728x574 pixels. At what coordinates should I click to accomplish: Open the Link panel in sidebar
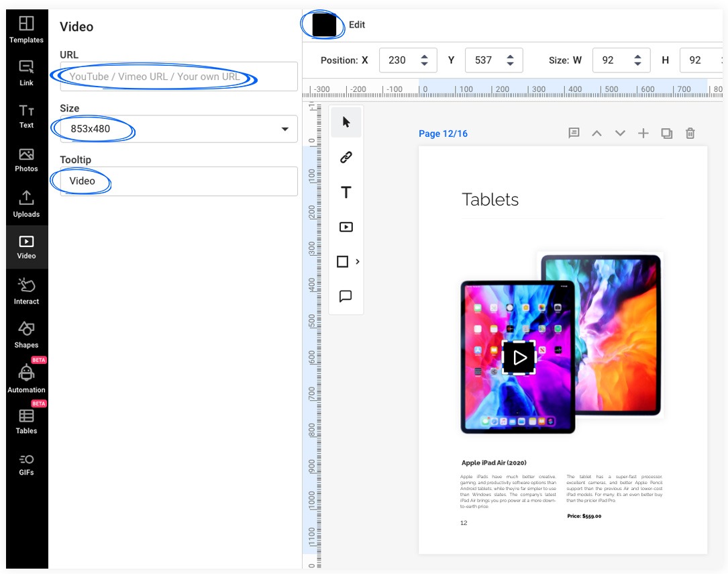[x=26, y=73]
